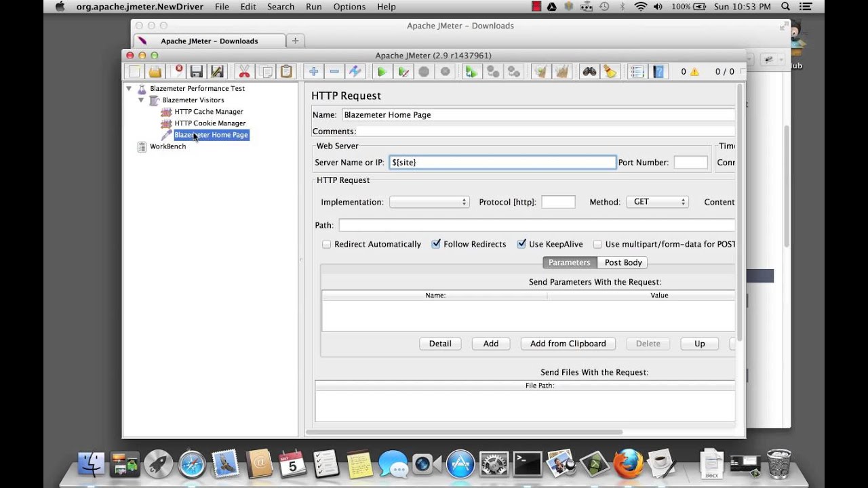Click the Name field with Blazemeter Home Page

tap(538, 115)
